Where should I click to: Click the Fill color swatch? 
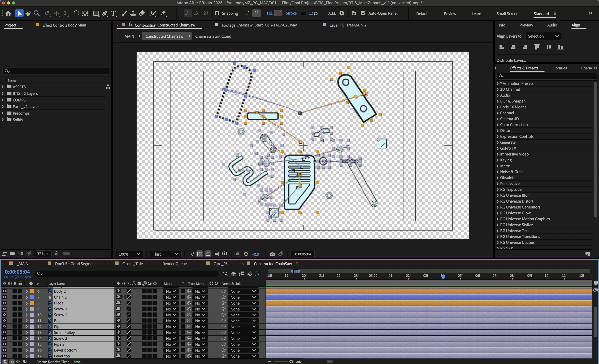click(x=278, y=13)
